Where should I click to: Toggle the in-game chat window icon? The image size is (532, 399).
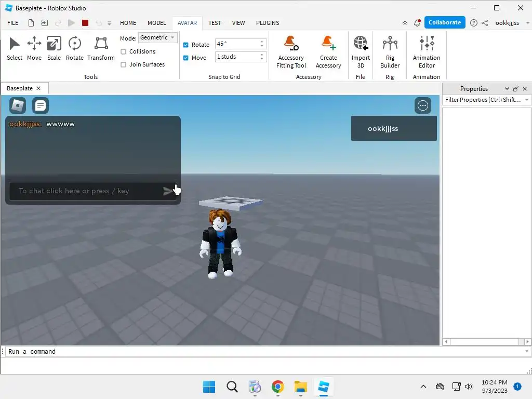coord(41,105)
